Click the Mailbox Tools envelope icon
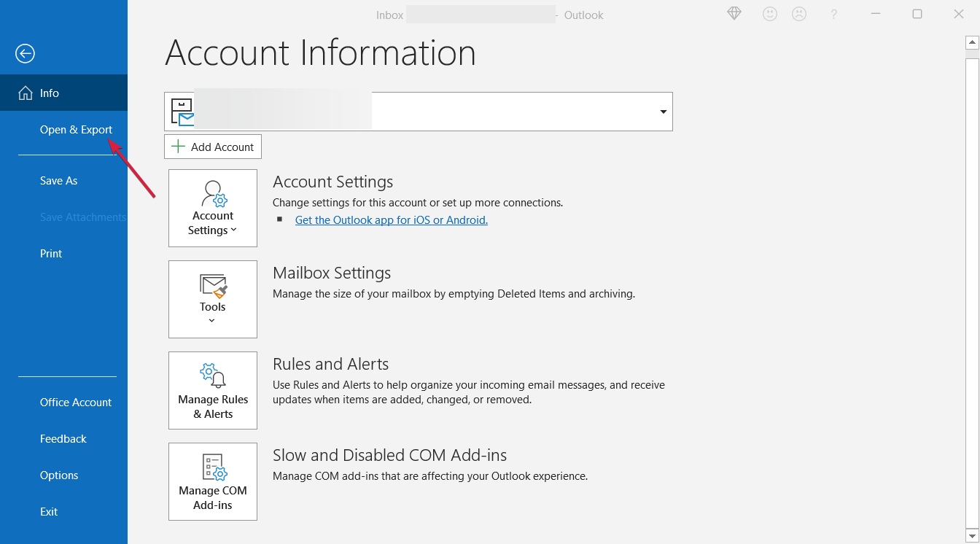This screenshot has height=544, width=980. pos(213,286)
